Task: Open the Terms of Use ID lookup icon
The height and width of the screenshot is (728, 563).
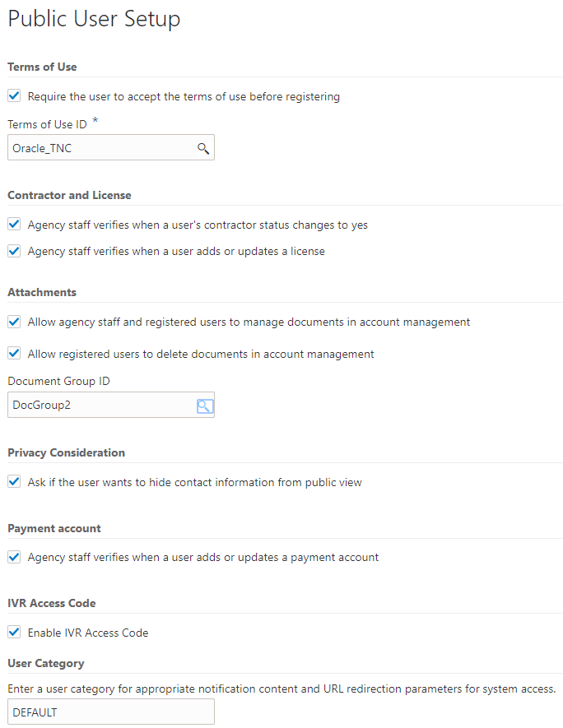Action: pos(203,148)
